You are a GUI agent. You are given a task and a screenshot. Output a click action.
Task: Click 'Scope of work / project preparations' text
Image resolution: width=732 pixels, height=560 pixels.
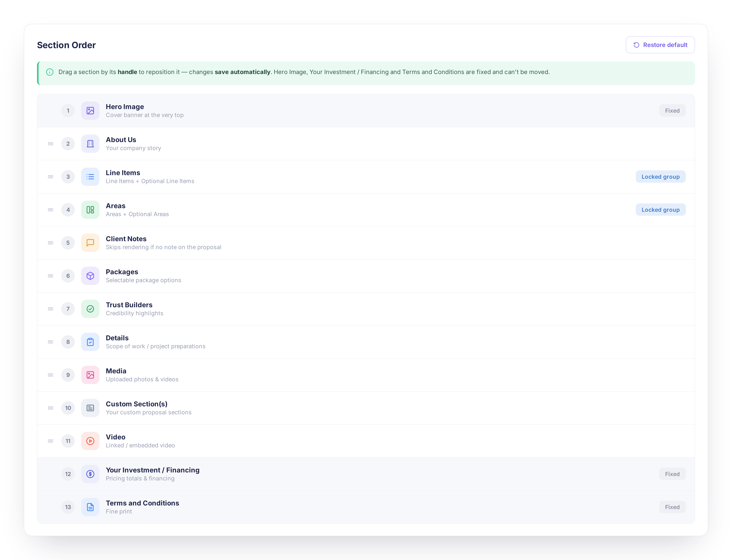pyautogui.click(x=156, y=346)
